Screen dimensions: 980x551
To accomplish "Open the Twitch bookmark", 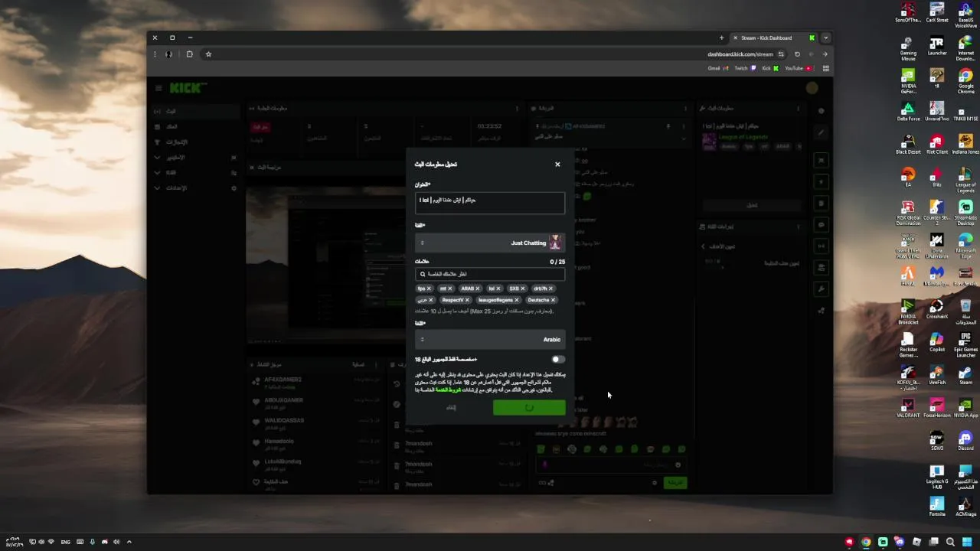I will pyautogui.click(x=744, y=68).
